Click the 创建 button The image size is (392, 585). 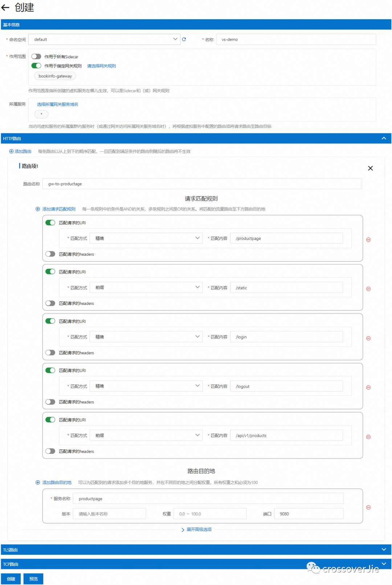[11, 579]
